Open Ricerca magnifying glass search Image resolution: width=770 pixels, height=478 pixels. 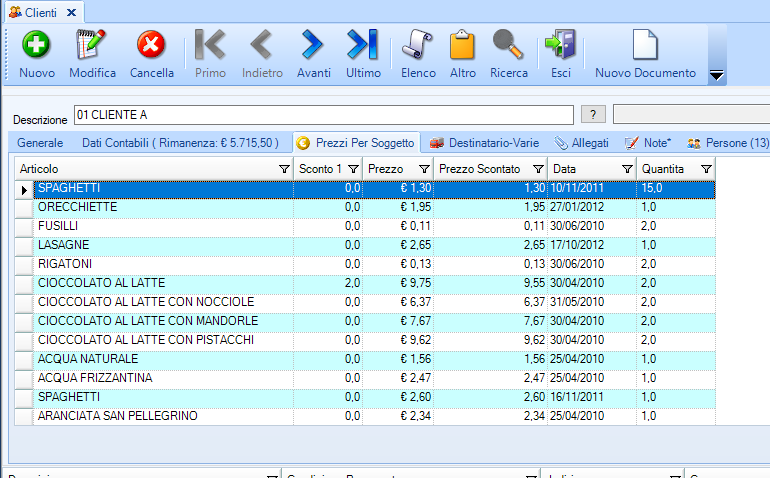click(508, 46)
